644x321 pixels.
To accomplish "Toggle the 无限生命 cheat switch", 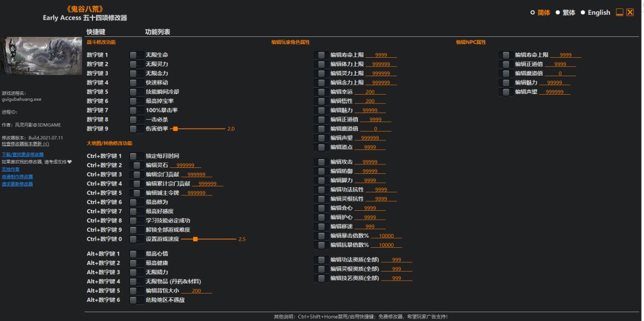I will pyautogui.click(x=134, y=55).
